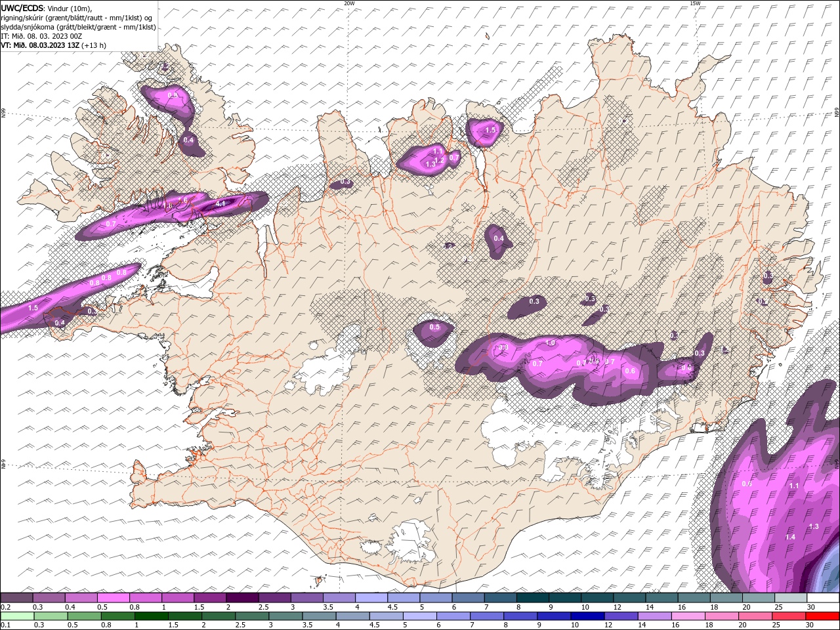The image size is (840, 630).
Task: Click the 0.6 precipitation label on the map
Action: click(x=630, y=371)
